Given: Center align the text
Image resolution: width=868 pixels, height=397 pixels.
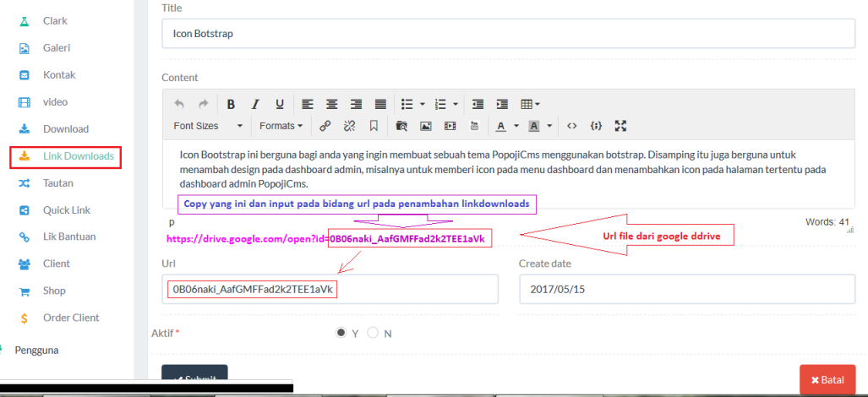Looking at the screenshot, I should [x=332, y=105].
